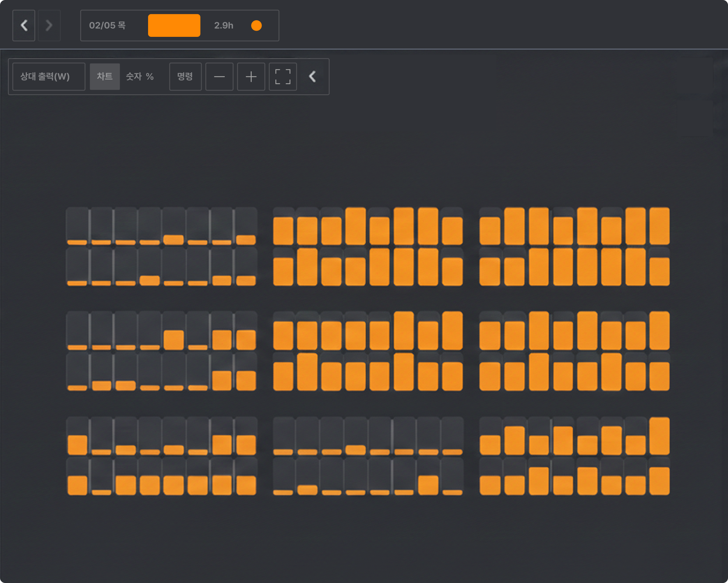Switch to % view mode

point(150,77)
